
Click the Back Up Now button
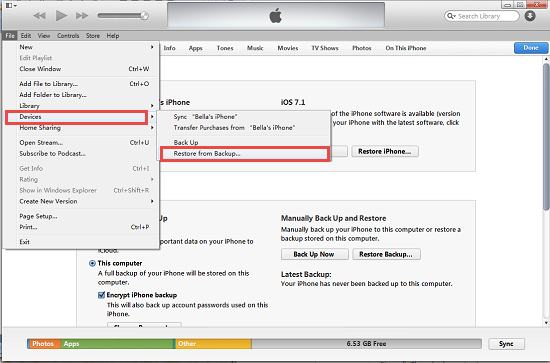click(314, 254)
